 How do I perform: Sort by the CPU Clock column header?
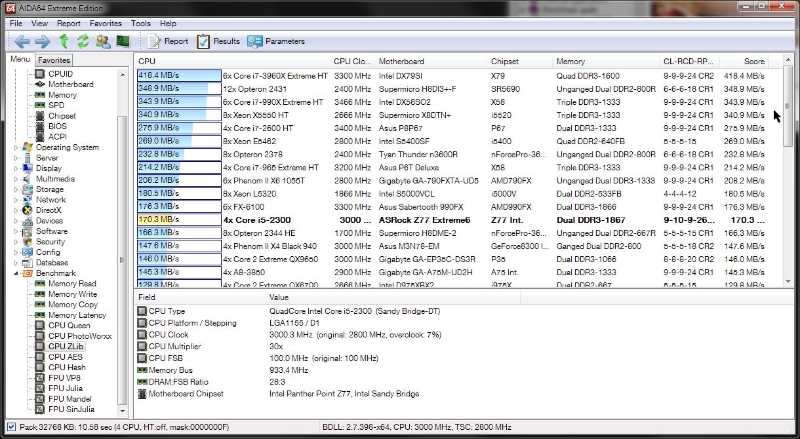coord(352,61)
